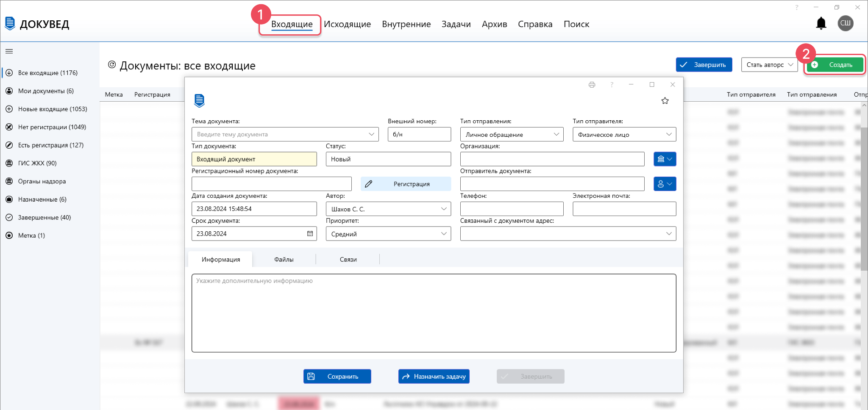Click the green Создать button
The image size is (868, 410).
(835, 65)
